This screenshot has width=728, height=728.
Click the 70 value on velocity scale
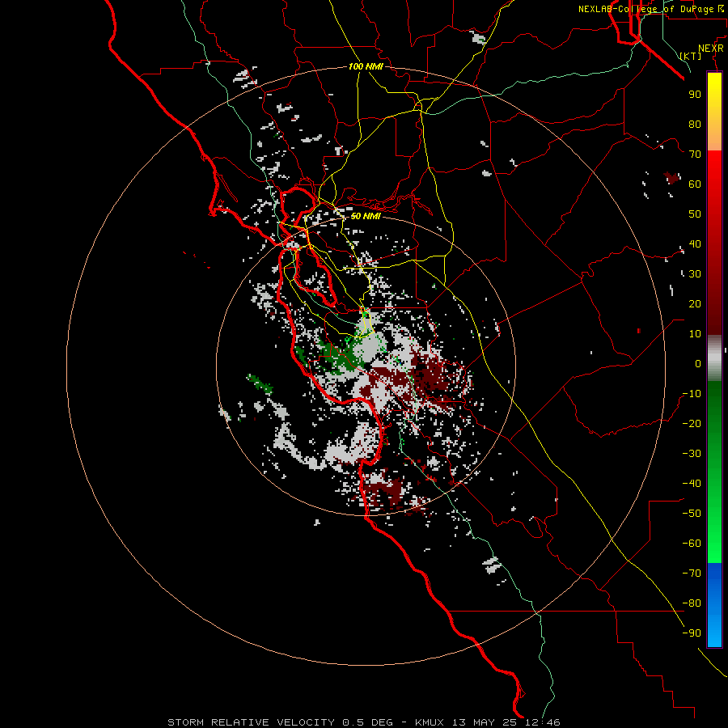pos(695,154)
